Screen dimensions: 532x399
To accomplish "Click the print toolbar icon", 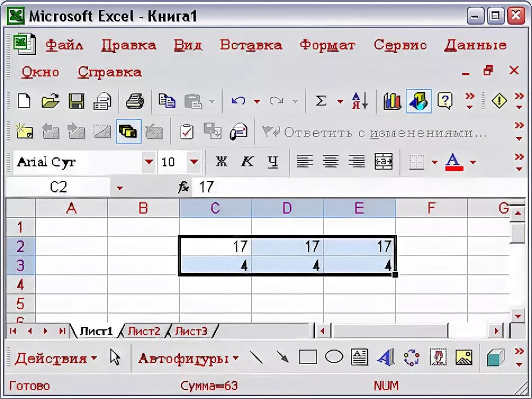I will point(135,101).
